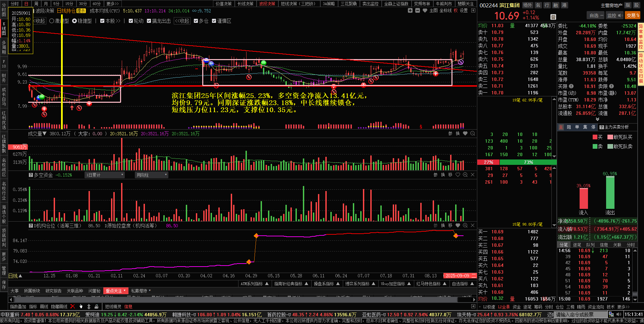Select the 60分 period tab
The height and width of the screenshot is (324, 644).
(97, 4)
